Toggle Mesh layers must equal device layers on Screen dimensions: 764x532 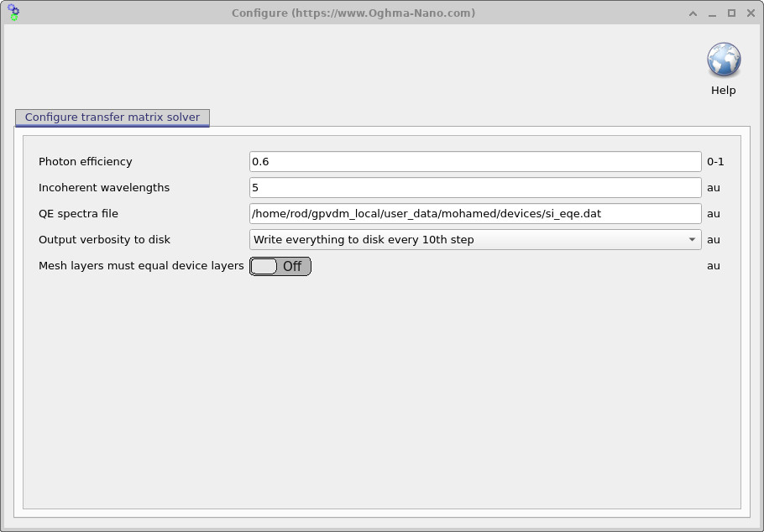(x=280, y=266)
